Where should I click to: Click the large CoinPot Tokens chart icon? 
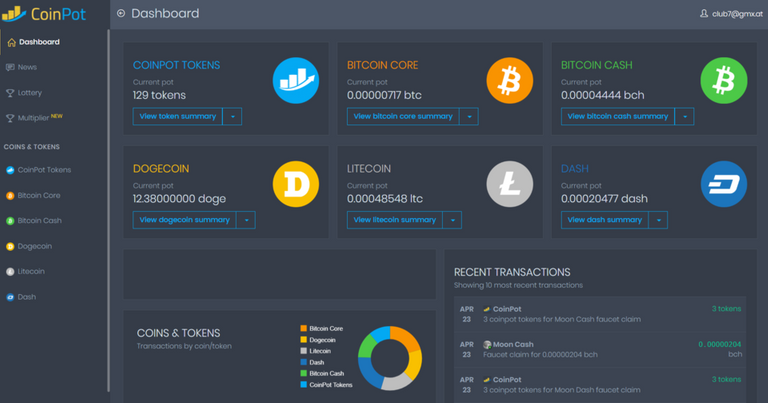296,80
